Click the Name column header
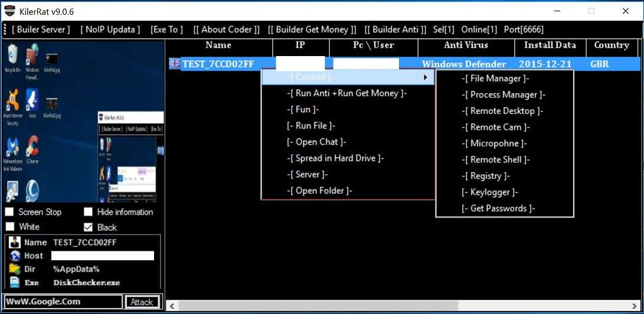 218,45
